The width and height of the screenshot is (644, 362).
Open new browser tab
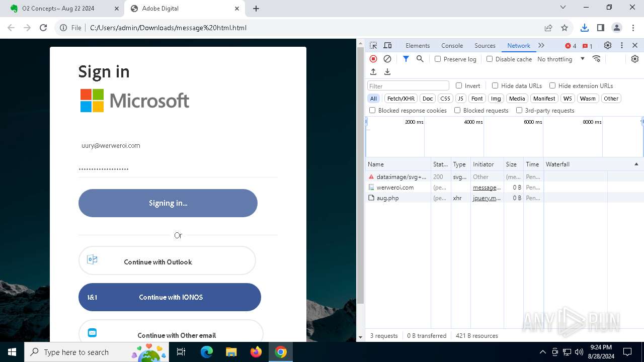tap(256, 9)
